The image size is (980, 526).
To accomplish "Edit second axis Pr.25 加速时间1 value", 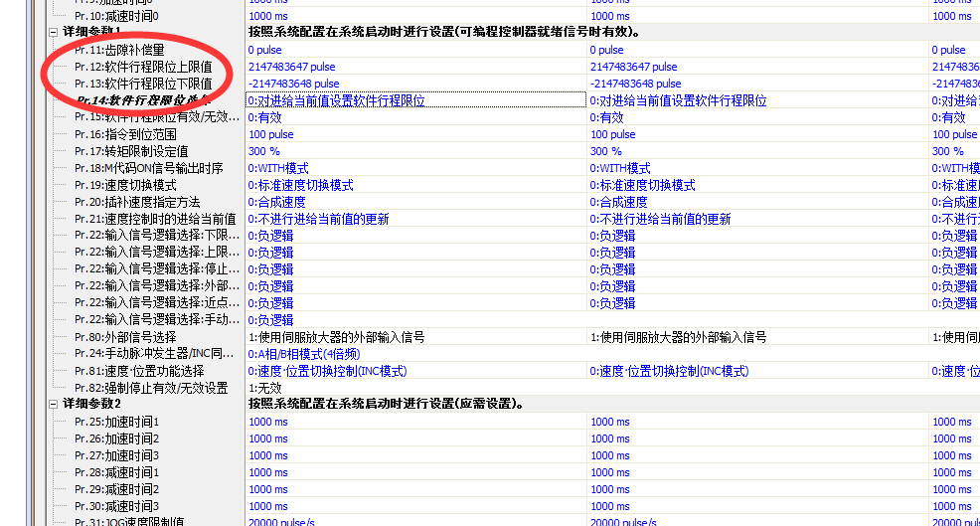I will [x=610, y=422].
